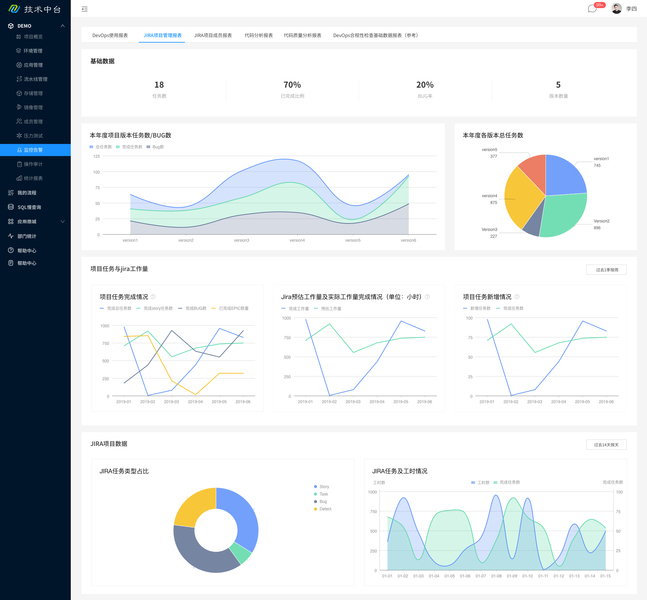Toggle Bug数 legend in version area chart
The height and width of the screenshot is (600, 647).
point(155,147)
